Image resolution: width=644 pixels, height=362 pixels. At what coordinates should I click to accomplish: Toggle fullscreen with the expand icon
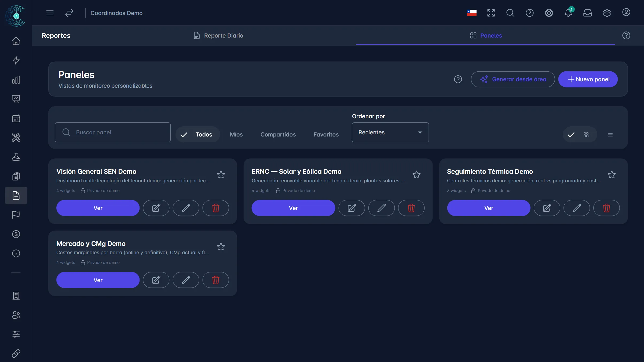tap(491, 13)
